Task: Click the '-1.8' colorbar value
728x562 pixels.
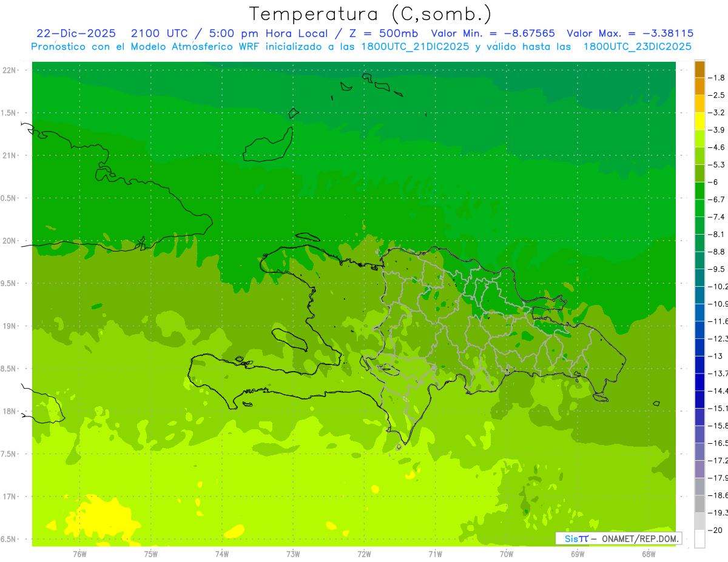Action: point(716,78)
